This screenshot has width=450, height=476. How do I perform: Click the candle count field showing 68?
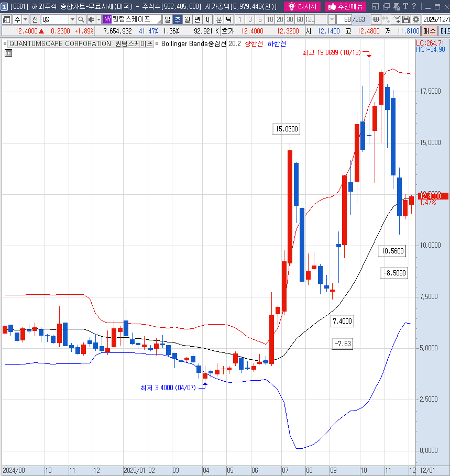pos(345,19)
